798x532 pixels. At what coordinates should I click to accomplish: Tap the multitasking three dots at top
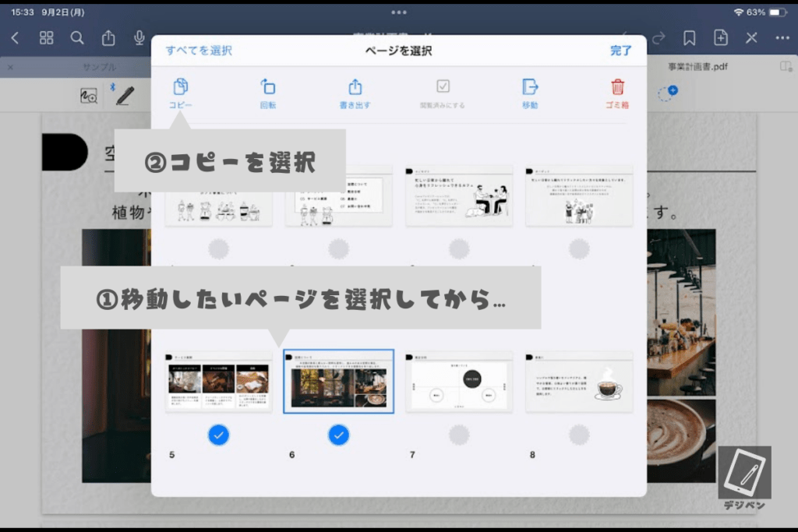click(x=399, y=12)
